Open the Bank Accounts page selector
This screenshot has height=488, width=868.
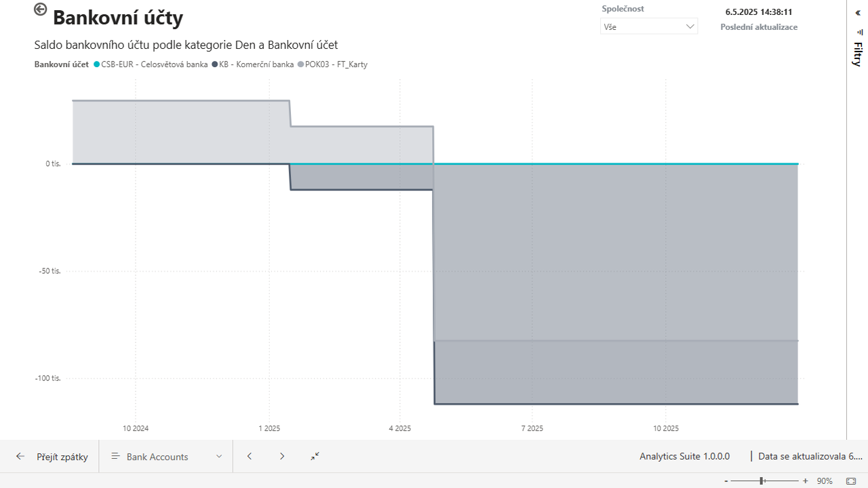pos(166,457)
